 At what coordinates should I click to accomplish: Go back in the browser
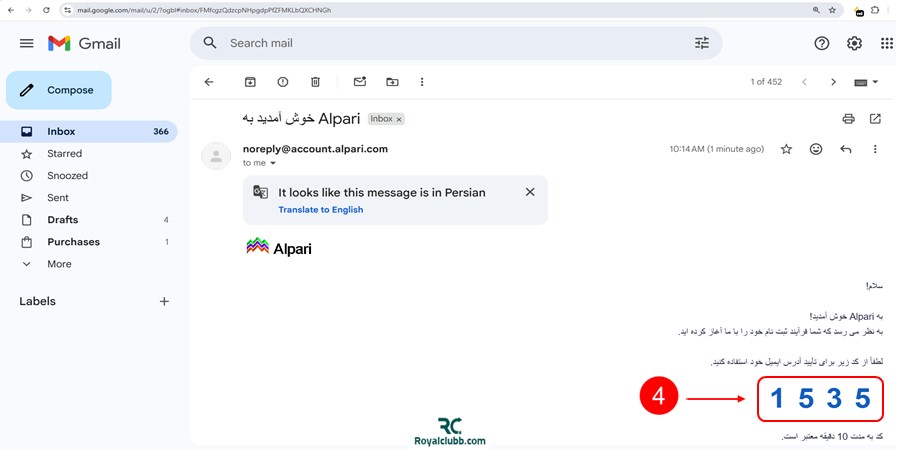tap(11, 10)
